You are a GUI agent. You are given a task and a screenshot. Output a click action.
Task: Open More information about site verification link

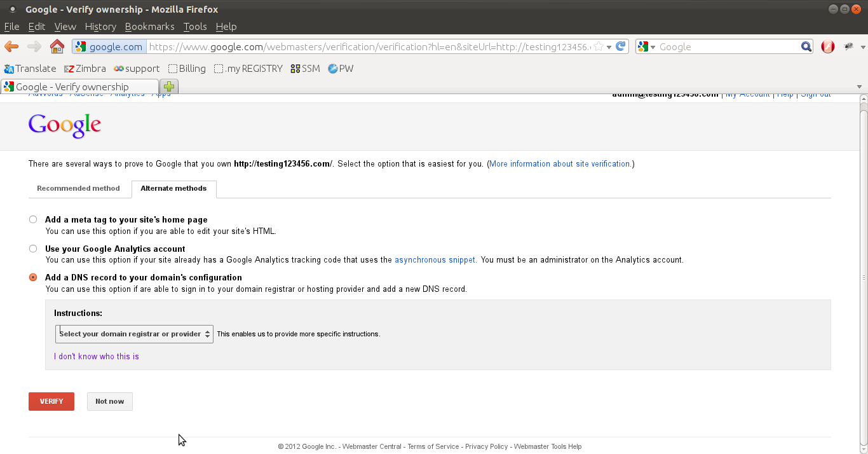pyautogui.click(x=559, y=164)
